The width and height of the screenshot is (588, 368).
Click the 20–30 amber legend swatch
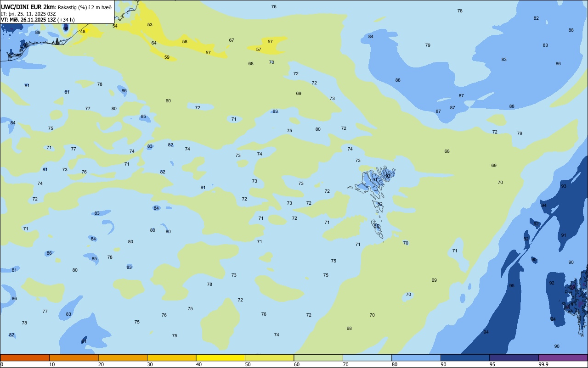pos(123,357)
